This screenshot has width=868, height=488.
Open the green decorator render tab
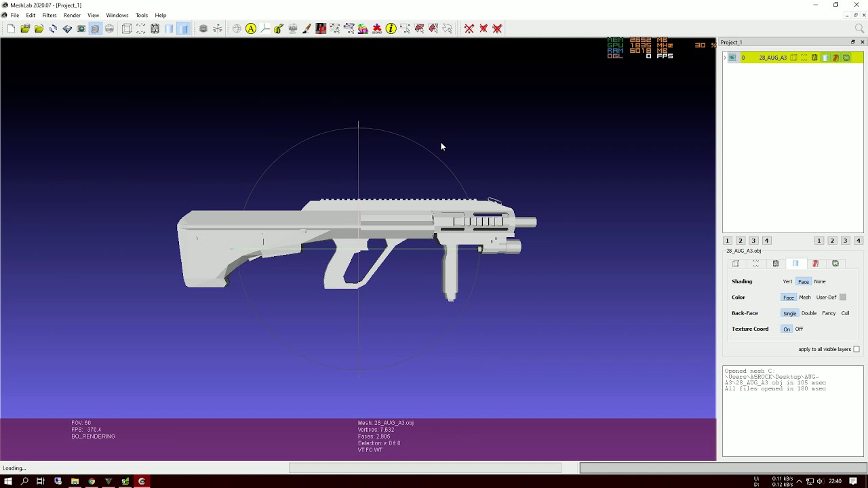[x=835, y=264]
